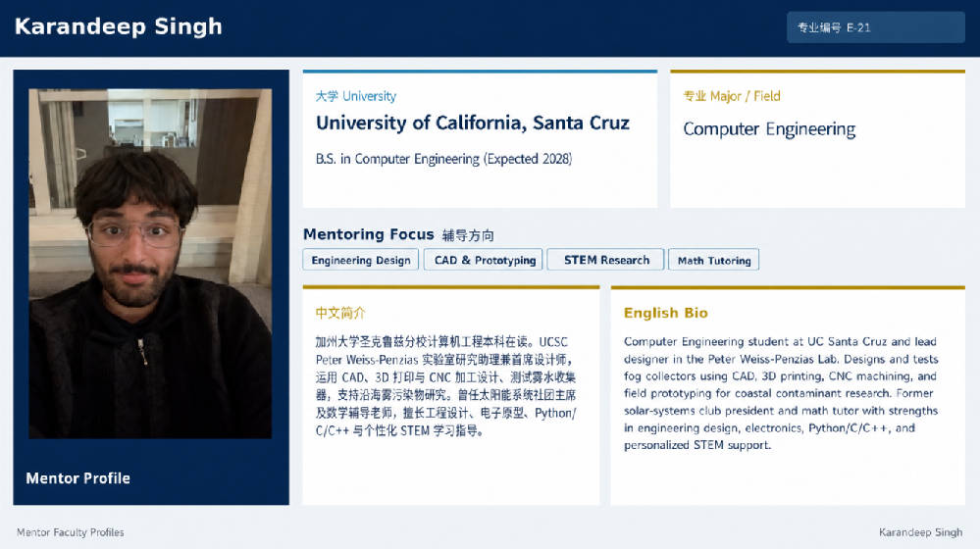Click the B.S. in Computer Engineering (Expected 2028) line

coord(443,159)
